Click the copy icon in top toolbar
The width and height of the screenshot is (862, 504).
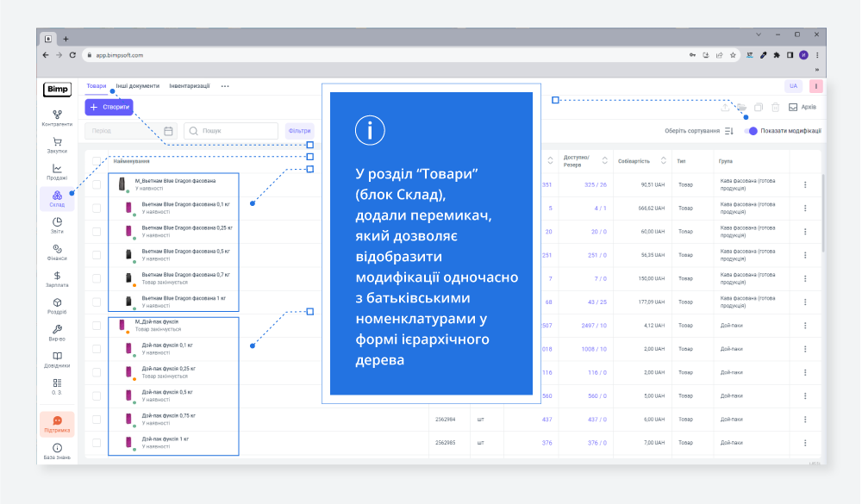point(759,107)
